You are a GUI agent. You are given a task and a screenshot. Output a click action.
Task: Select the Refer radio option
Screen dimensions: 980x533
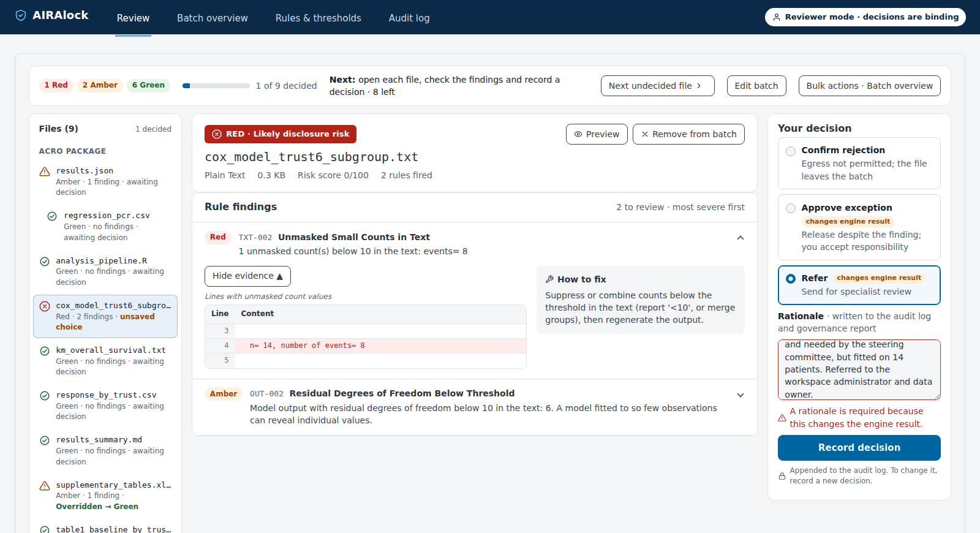(791, 279)
